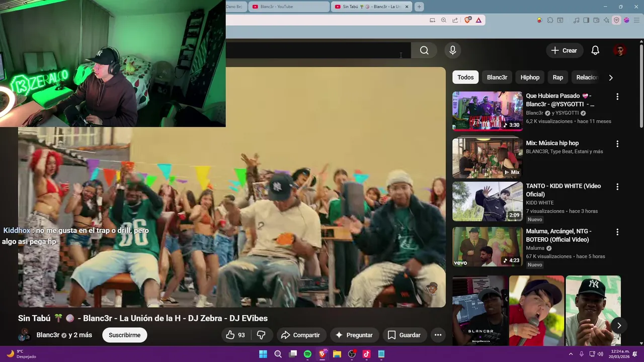644x362 pixels.
Task: Click the share icon in address bar
Action: tap(455, 20)
